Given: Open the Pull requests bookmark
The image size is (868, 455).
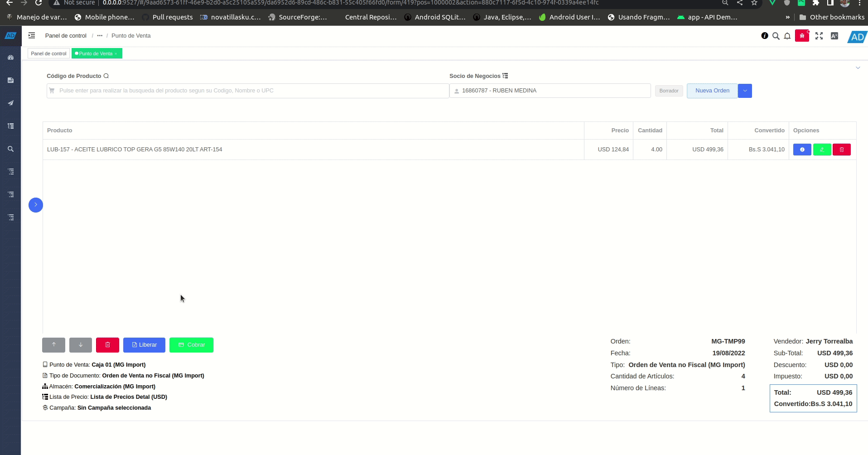Looking at the screenshot, I should click(x=167, y=17).
